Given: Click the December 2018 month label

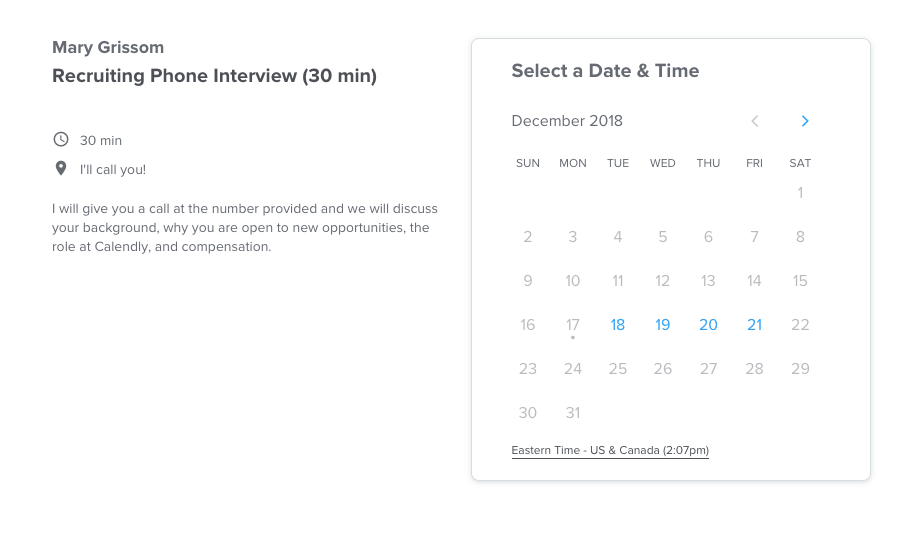Looking at the screenshot, I should tap(567, 121).
